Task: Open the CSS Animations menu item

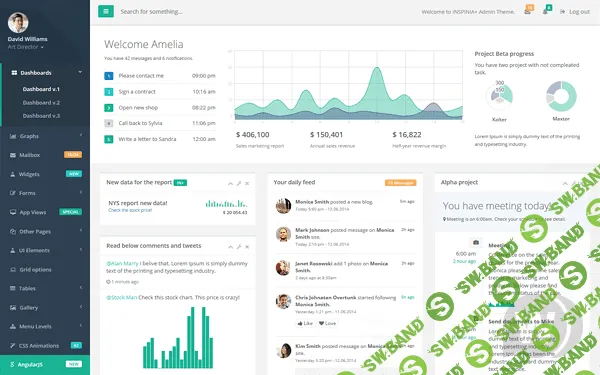Action: point(46,346)
